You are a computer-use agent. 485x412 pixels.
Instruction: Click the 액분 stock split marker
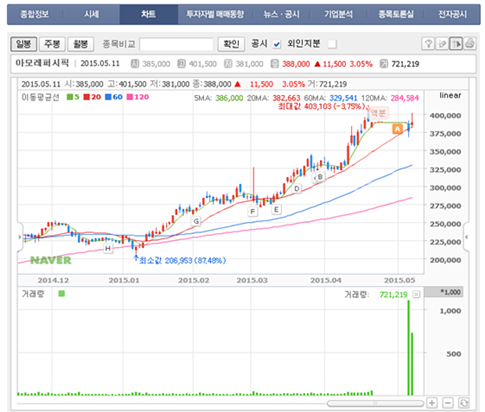[378, 113]
